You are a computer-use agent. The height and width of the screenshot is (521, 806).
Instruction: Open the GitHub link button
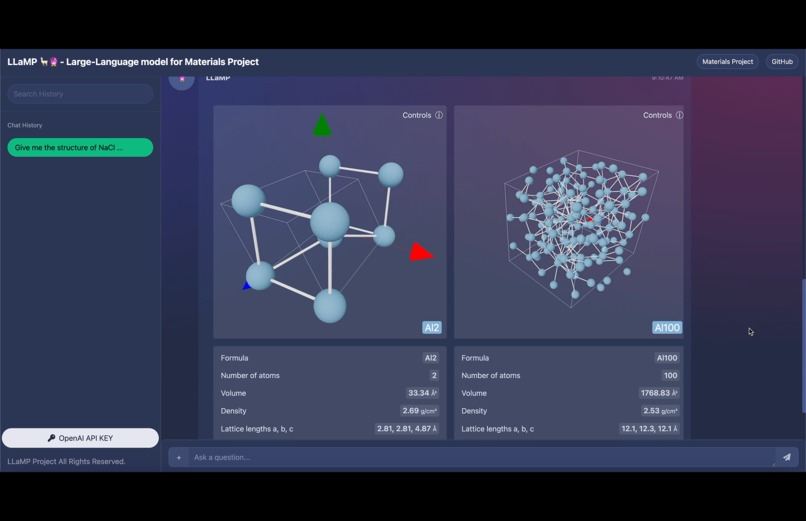point(782,62)
